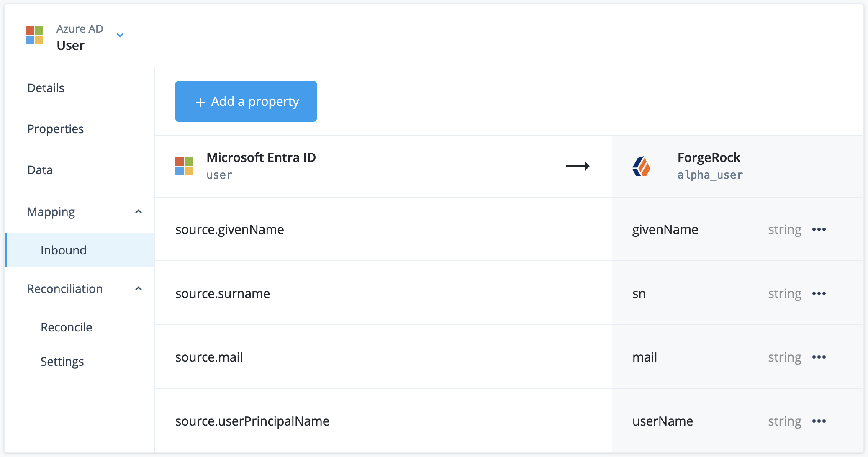Viewport: 868px width, 457px height.
Task: Click the Properties navigation item
Action: click(55, 128)
